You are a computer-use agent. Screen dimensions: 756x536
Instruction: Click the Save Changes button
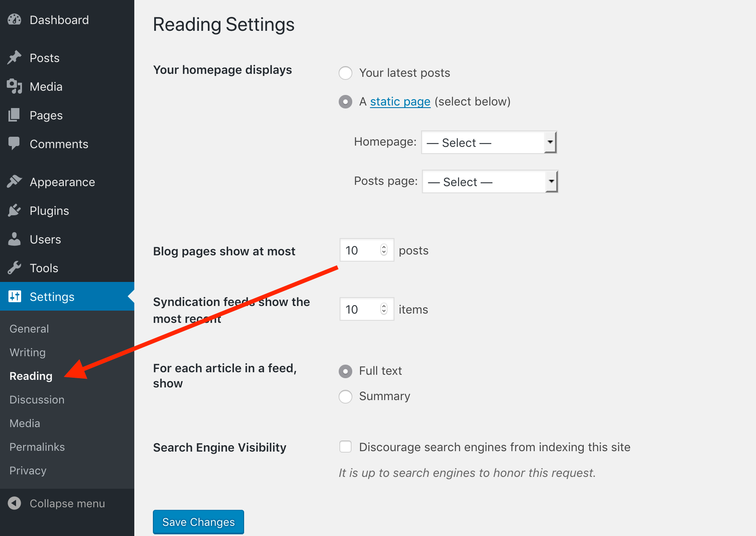click(198, 522)
